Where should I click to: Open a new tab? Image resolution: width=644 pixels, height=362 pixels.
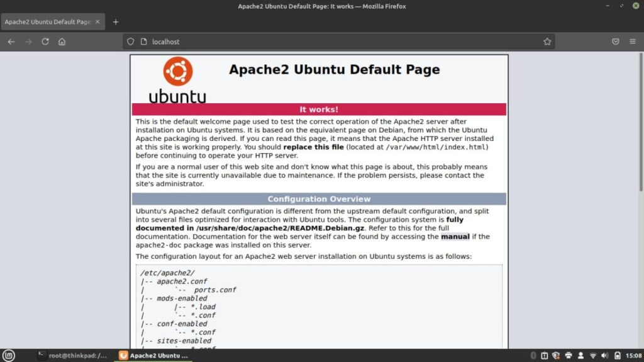116,22
